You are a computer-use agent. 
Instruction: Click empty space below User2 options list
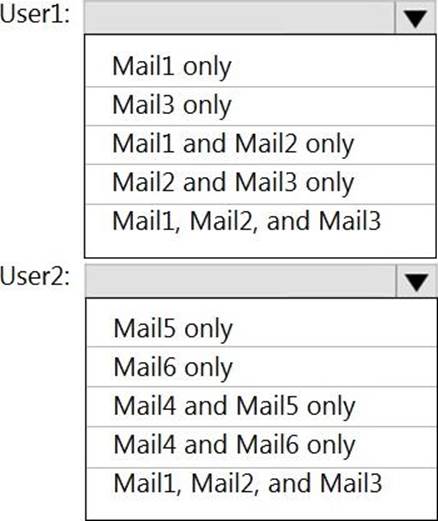tap(262, 511)
